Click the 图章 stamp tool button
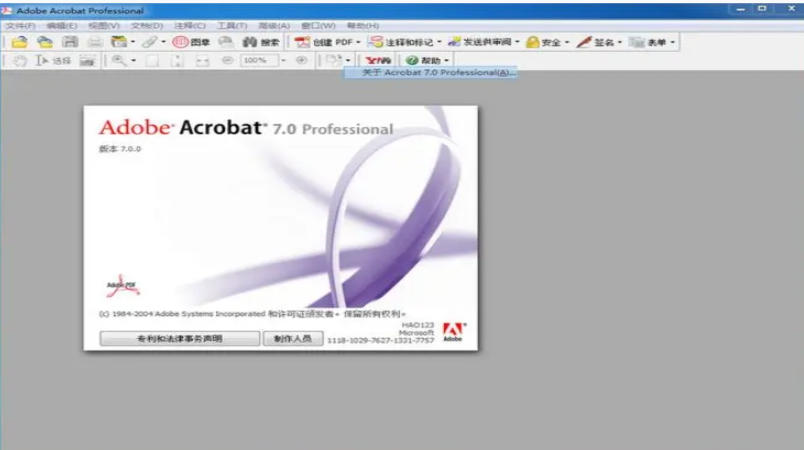This screenshot has width=804, height=450. click(x=191, y=42)
